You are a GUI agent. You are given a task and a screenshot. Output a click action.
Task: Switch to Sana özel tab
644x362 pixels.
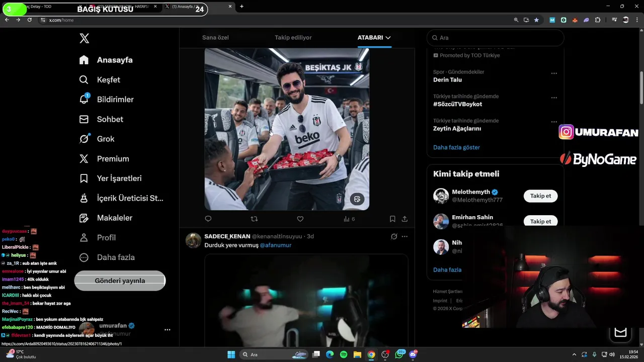215,38
